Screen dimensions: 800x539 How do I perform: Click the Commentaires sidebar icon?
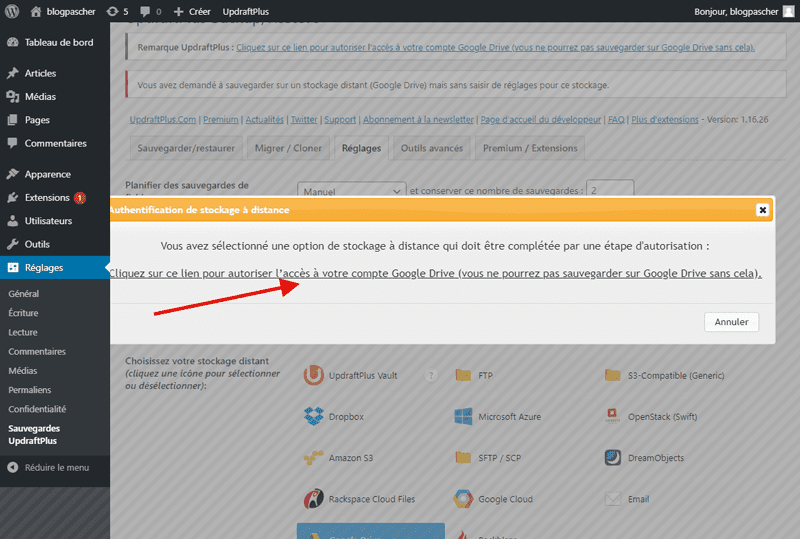(13, 143)
